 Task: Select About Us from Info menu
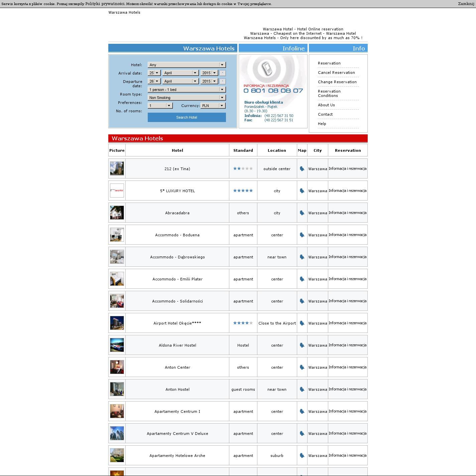(326, 105)
